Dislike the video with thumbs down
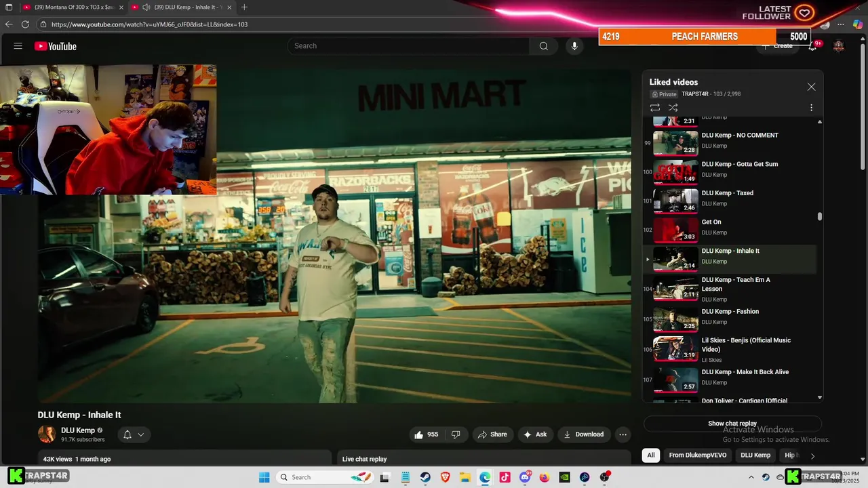This screenshot has height=488, width=868. pos(456,434)
